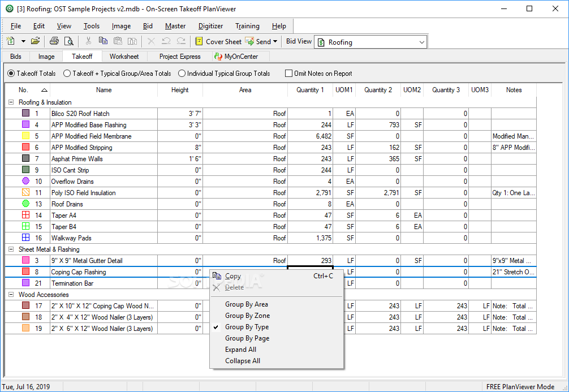Viewport: 569px width, 392px height.
Task: Select the ISO Cant Strip row name
Action: click(70, 170)
